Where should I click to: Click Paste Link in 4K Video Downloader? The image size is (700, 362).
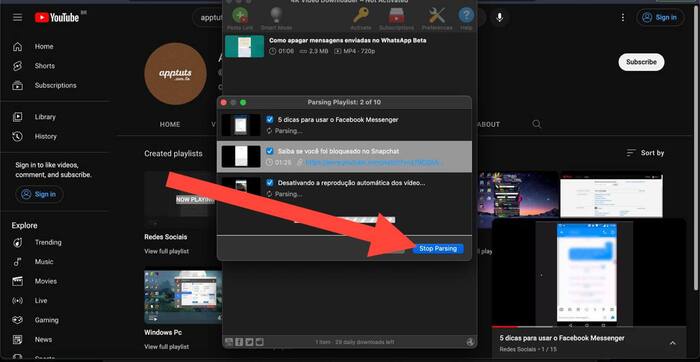pos(241,19)
